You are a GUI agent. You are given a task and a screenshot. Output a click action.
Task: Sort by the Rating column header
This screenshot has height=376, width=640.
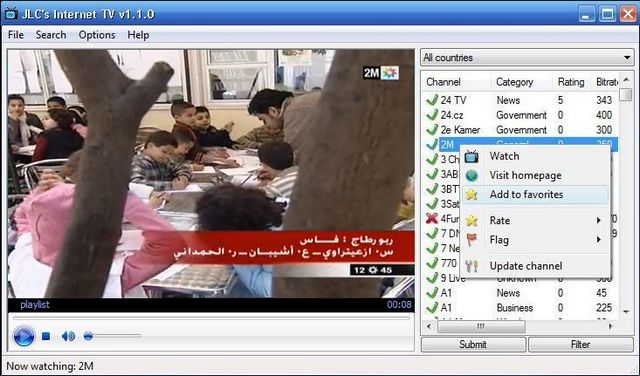pos(571,82)
